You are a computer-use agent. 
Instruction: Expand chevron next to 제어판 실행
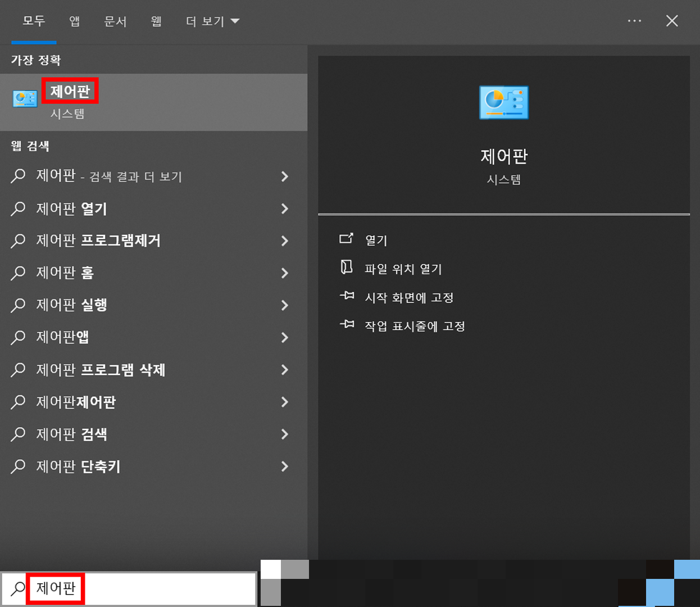[x=285, y=305]
